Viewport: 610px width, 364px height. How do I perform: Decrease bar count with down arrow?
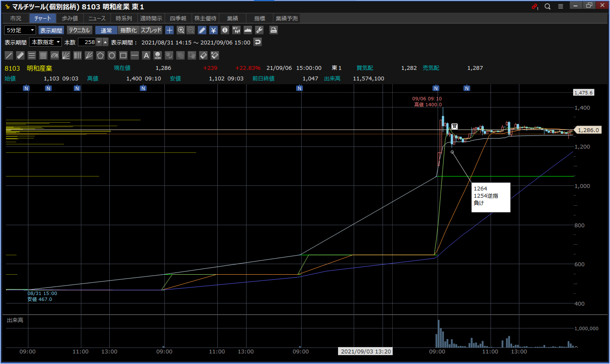pyautogui.click(x=99, y=42)
